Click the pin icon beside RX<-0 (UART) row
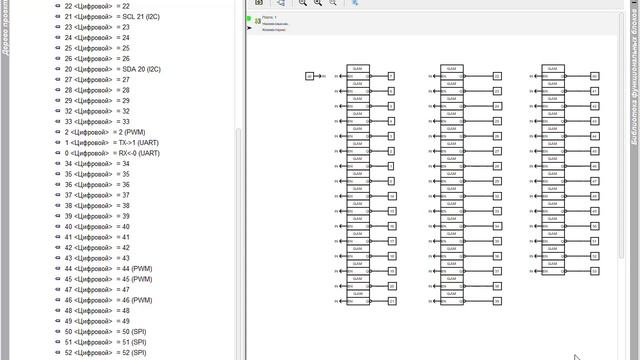This screenshot has width=640, height=360. click(x=58, y=153)
